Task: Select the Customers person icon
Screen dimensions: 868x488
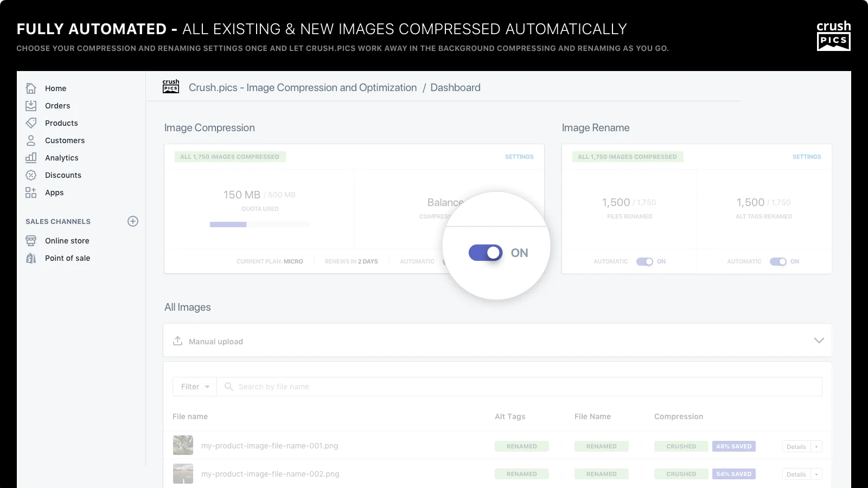Action: click(x=31, y=140)
